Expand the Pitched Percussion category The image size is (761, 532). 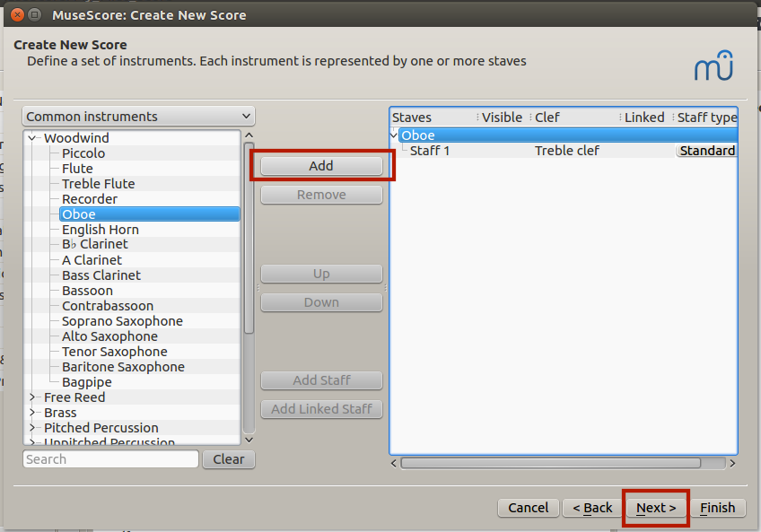point(32,428)
